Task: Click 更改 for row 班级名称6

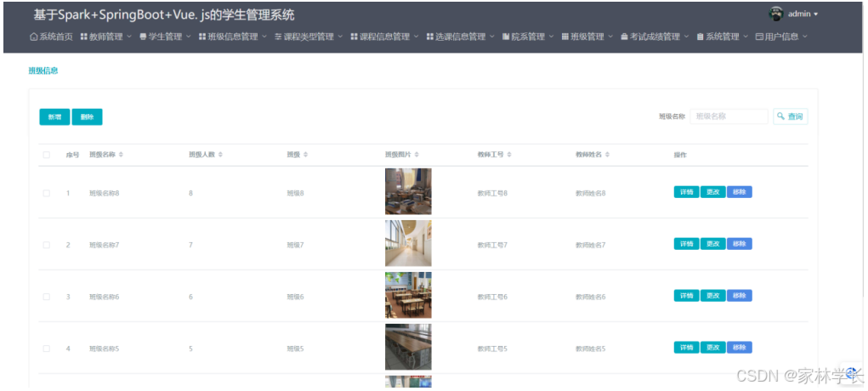Action: click(713, 296)
